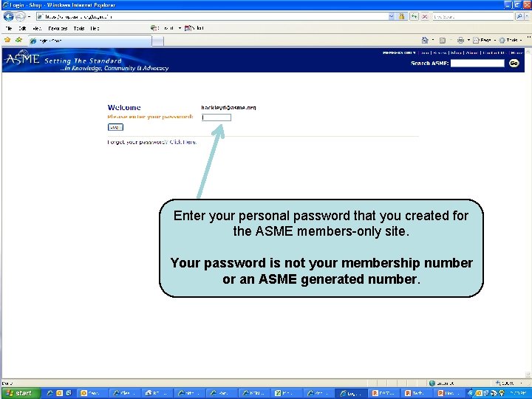Click the Go button next to Search ASME
532x399 pixels.
[514, 63]
